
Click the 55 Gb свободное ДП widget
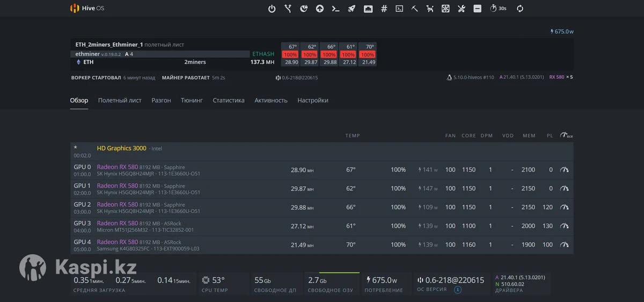[x=275, y=284]
